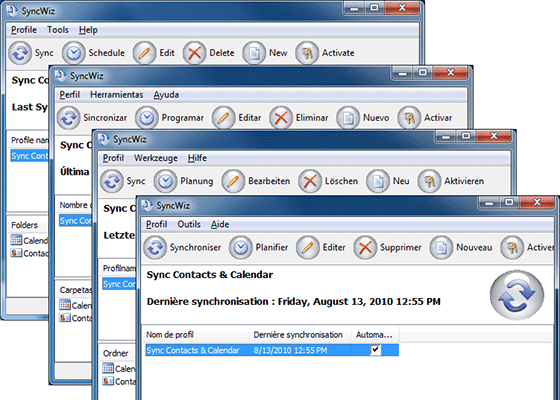The width and height of the screenshot is (560, 400).
Task: Open Profil menu in French window
Action: click(x=156, y=224)
